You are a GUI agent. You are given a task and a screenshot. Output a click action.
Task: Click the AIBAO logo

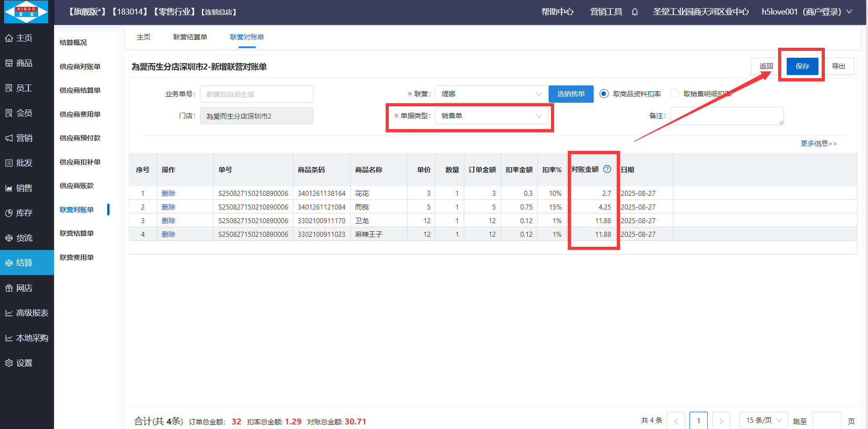tap(26, 12)
